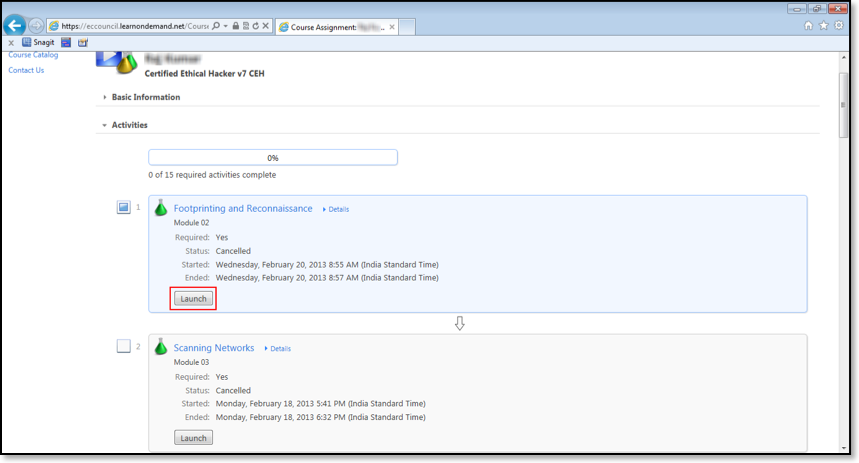Open a new blank tab
This screenshot has width=859, height=463.
click(x=407, y=27)
